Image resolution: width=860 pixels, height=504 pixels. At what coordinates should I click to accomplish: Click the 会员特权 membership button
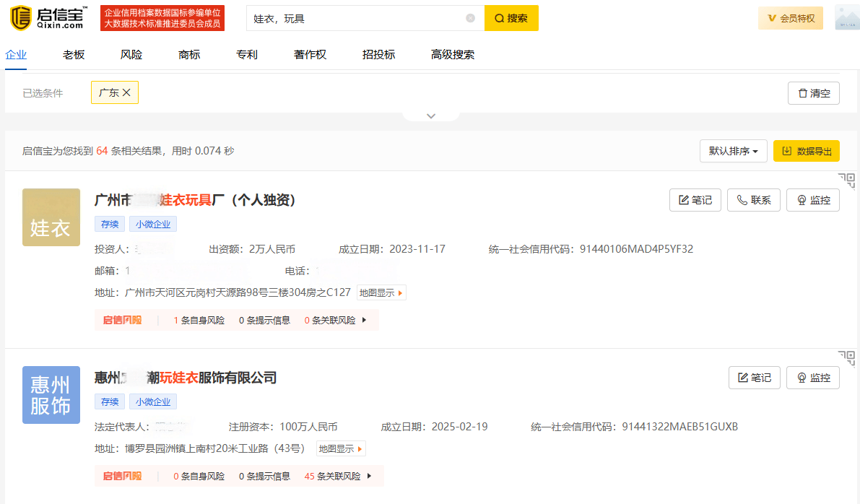tap(790, 17)
